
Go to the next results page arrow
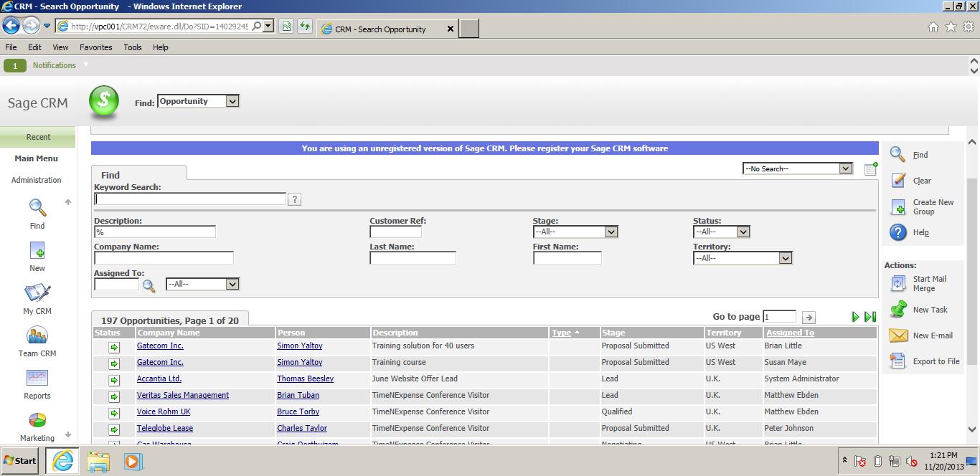854,317
